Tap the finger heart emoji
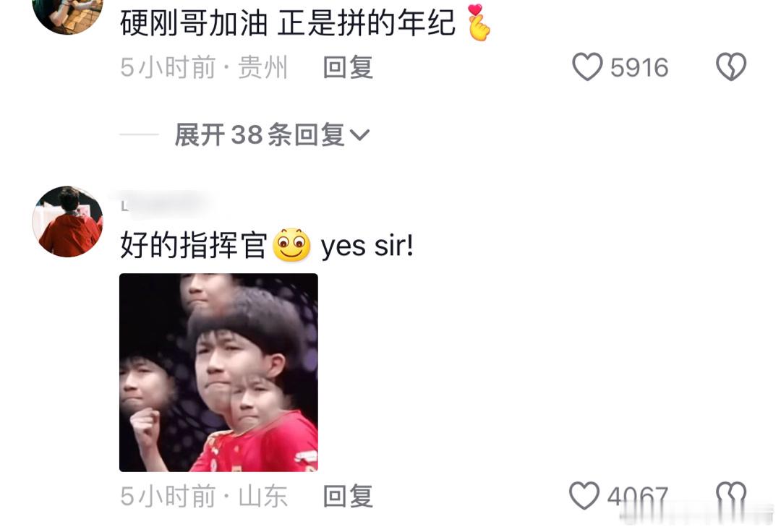 point(479,22)
